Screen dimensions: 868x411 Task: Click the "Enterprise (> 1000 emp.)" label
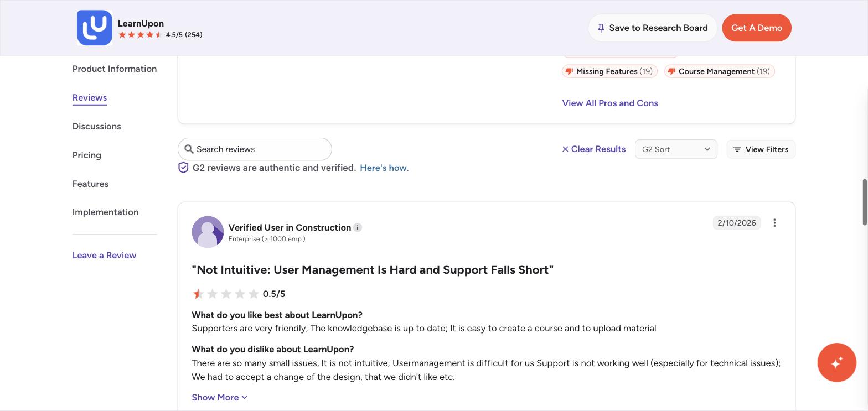click(267, 239)
